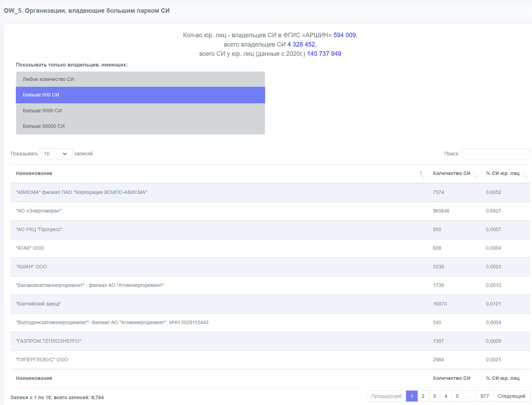Select filter 'Больше 5000 СИ'
The width and height of the screenshot is (532, 405).
coord(140,111)
